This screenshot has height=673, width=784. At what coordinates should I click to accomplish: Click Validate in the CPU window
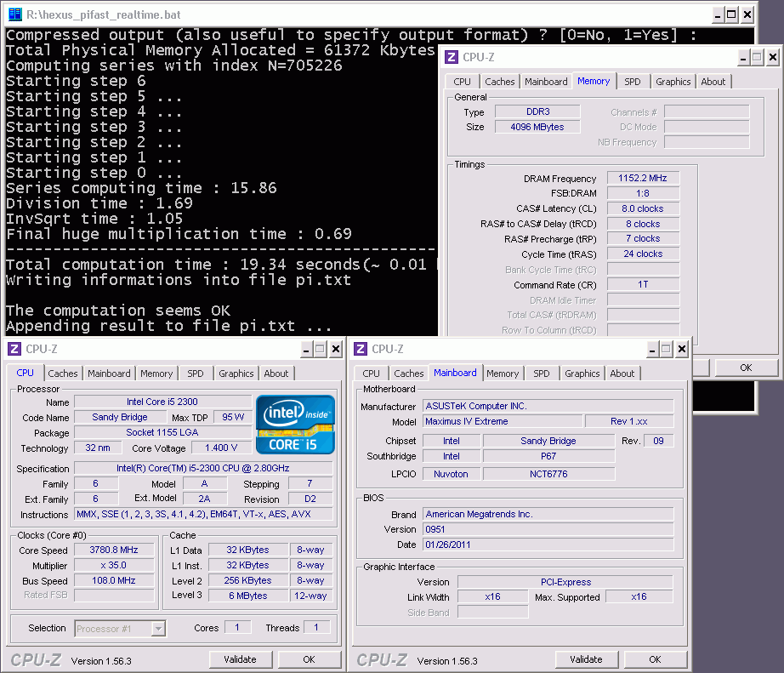pos(240,659)
